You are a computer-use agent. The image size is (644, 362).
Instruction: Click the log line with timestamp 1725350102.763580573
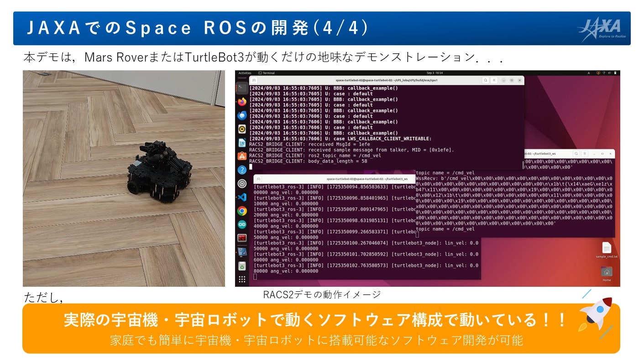[x=366, y=265]
